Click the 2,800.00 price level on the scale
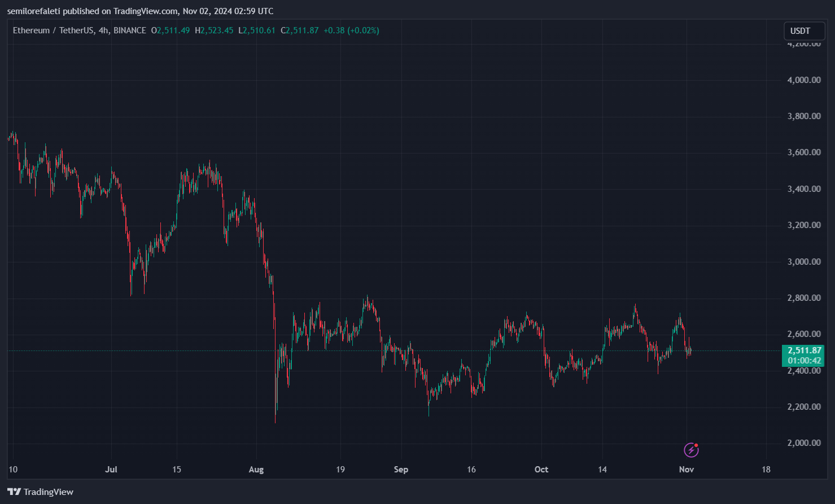The width and height of the screenshot is (835, 504). coord(803,297)
